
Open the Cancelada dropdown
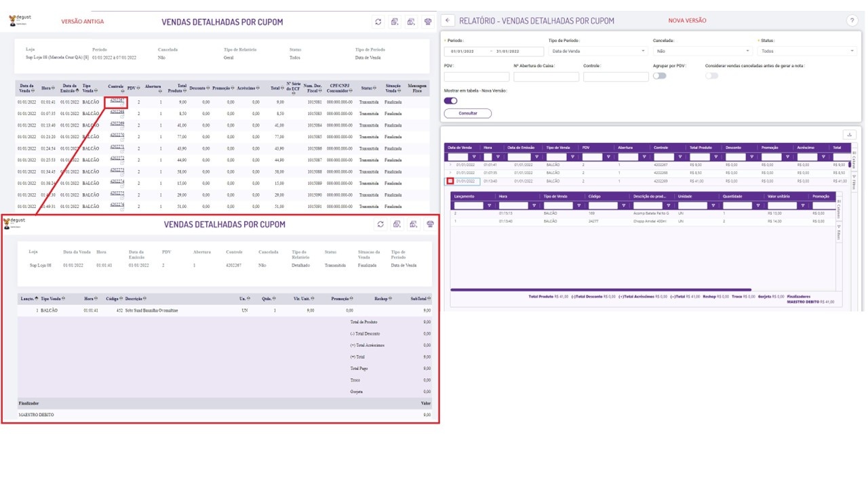(703, 51)
